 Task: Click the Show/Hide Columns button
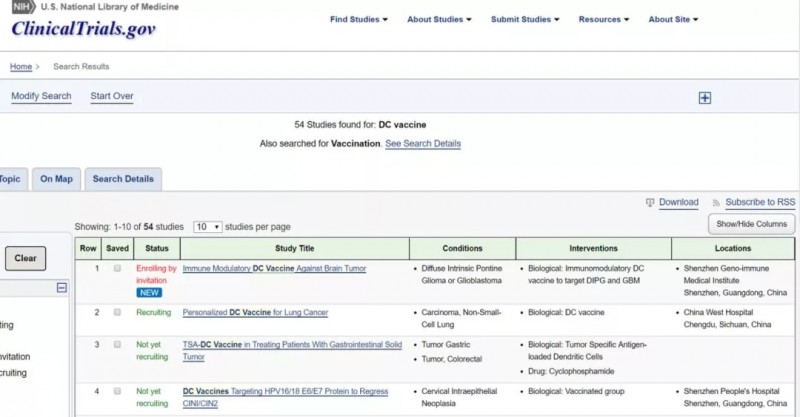(x=752, y=224)
